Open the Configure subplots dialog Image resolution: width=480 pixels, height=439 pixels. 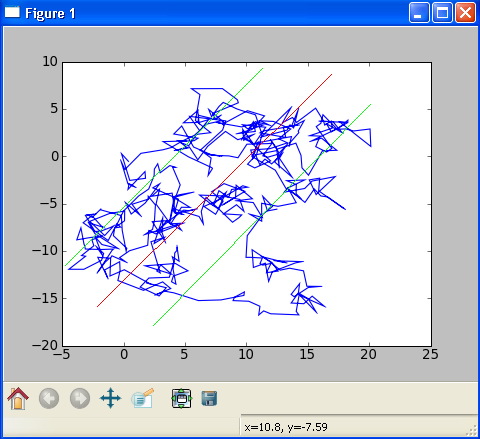tap(182, 398)
